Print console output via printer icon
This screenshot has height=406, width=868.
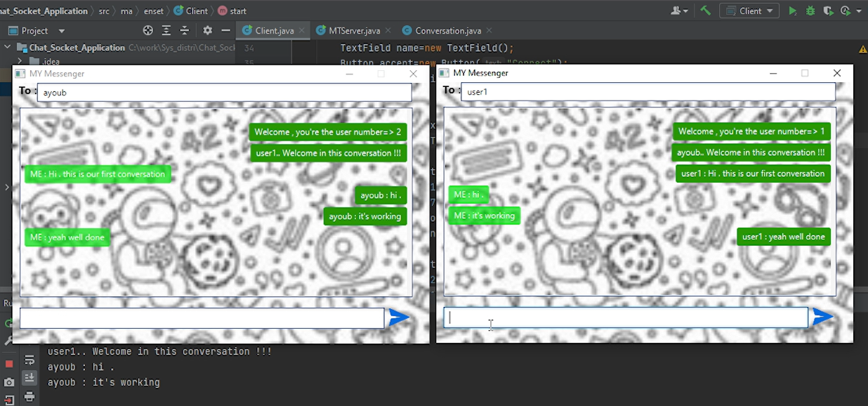click(x=29, y=397)
